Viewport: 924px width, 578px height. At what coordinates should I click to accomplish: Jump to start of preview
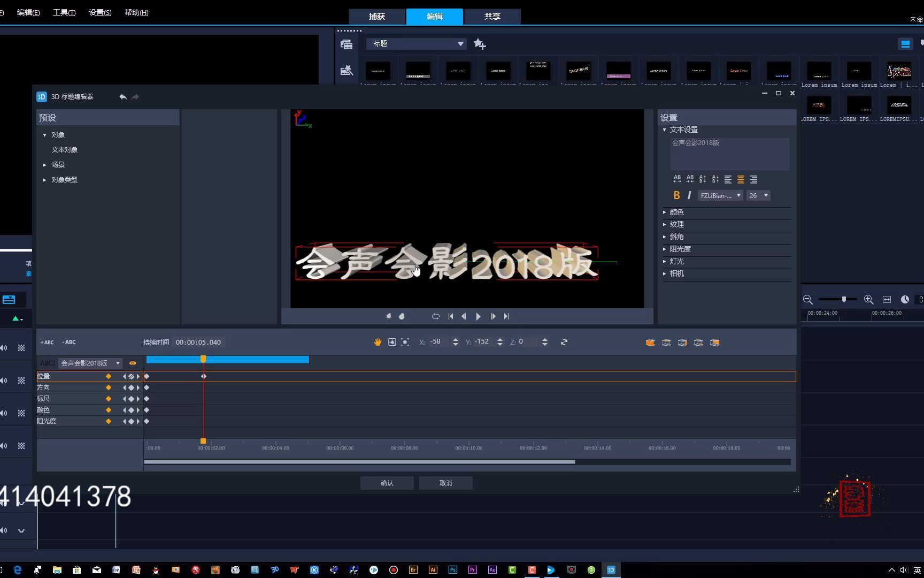(x=451, y=316)
